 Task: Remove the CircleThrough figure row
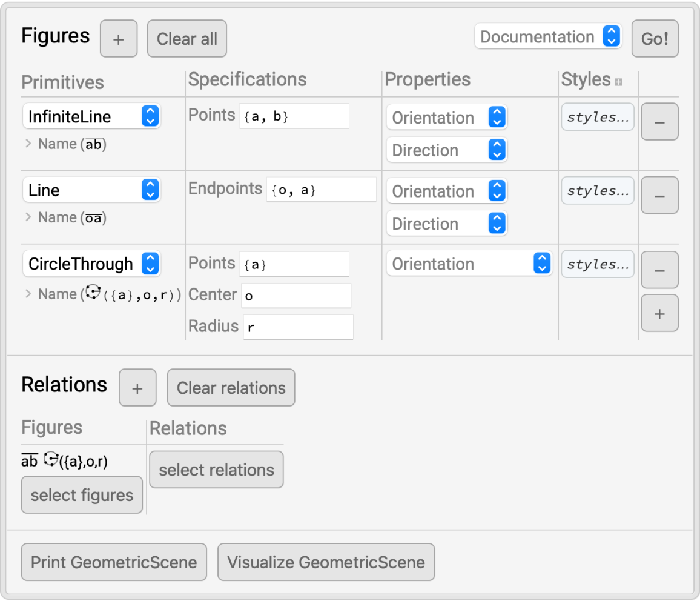[659, 270]
